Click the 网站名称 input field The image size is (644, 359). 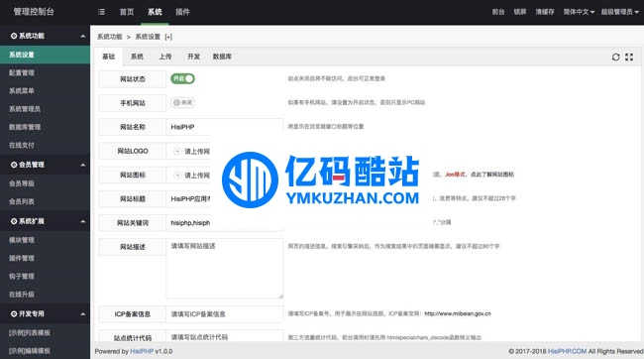(225, 127)
